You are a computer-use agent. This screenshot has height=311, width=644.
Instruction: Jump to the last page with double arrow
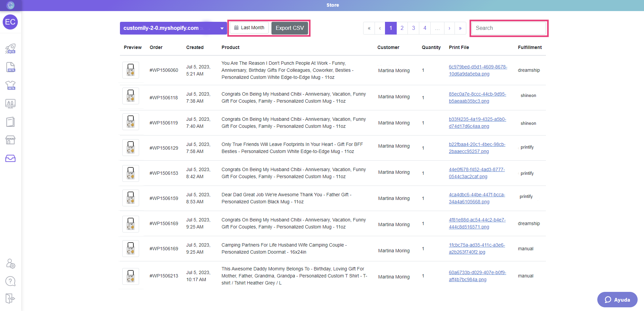460,28
